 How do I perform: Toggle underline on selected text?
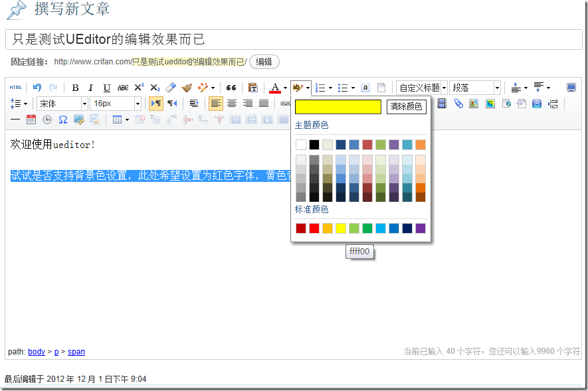[106, 88]
